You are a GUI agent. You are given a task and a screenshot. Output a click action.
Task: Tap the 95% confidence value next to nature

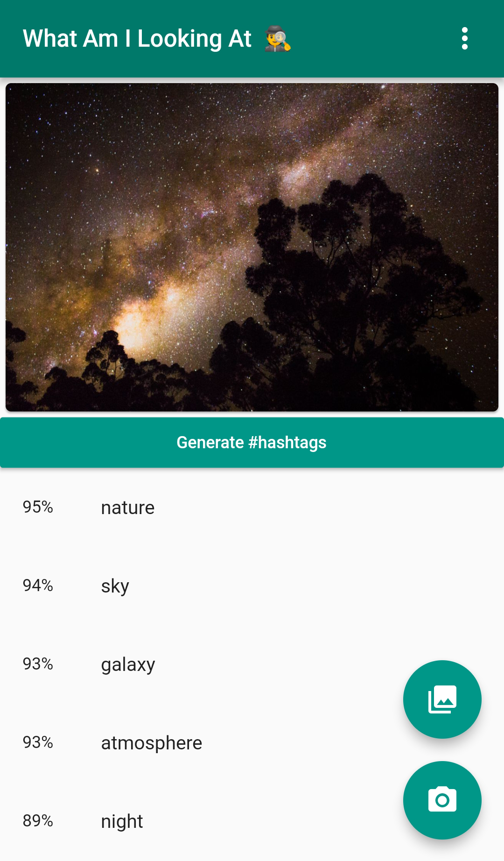pos(37,508)
